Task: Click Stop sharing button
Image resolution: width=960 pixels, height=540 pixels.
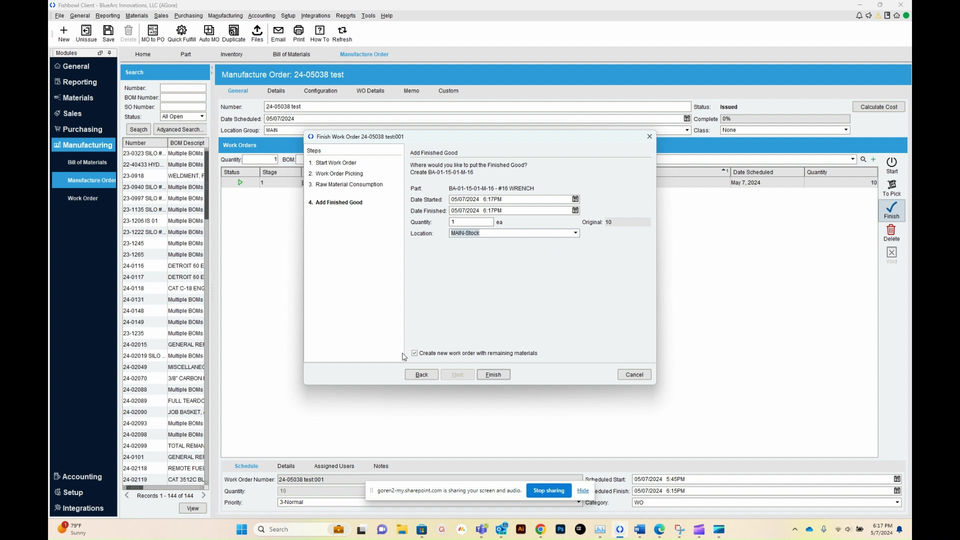Action: pos(549,490)
